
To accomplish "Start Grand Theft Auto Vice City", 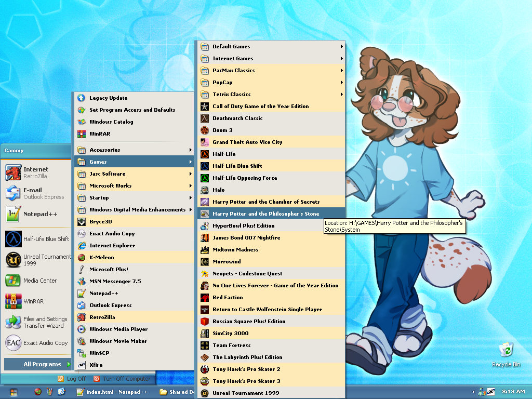I will point(247,142).
